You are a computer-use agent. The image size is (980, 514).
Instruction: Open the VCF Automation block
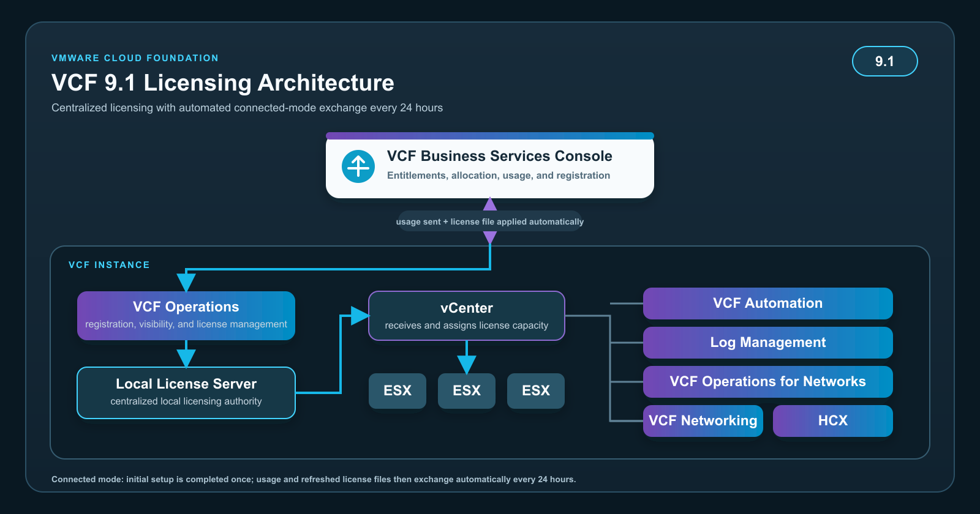pos(768,304)
